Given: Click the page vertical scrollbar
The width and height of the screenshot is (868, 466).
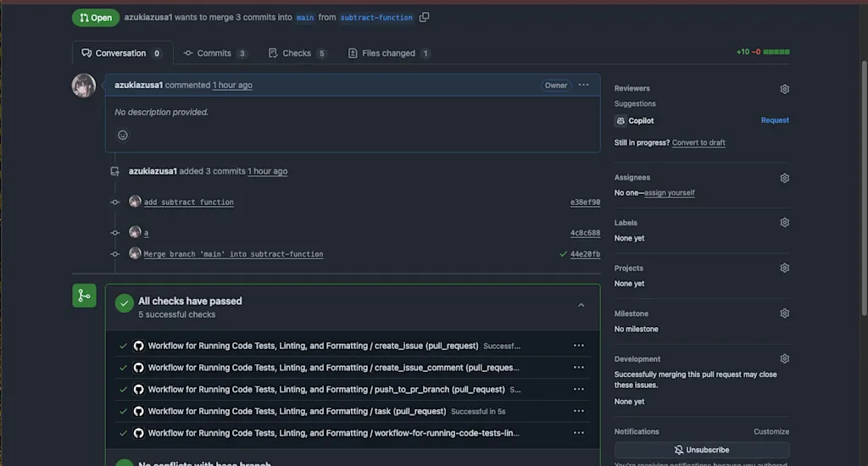Looking at the screenshot, I should tap(864, 188).
